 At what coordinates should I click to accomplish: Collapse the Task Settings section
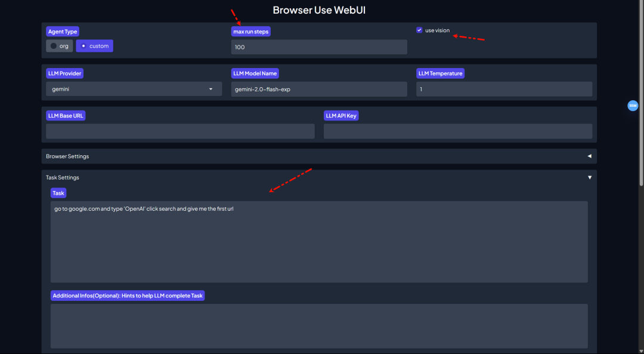tap(319, 178)
